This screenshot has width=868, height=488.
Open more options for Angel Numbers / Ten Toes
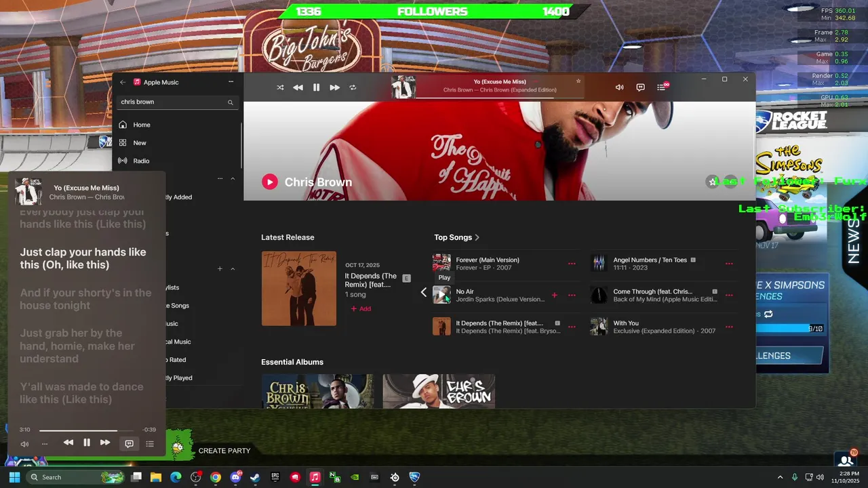(x=729, y=264)
